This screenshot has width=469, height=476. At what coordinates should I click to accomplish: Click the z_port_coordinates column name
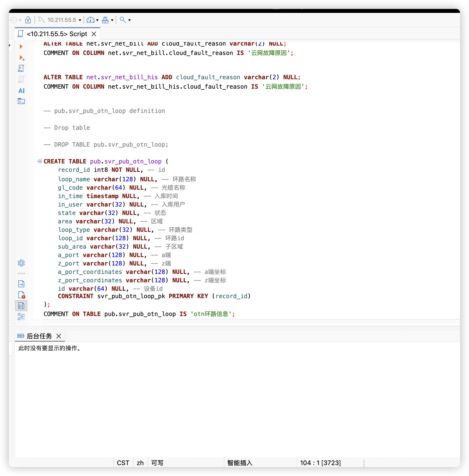tap(90, 280)
